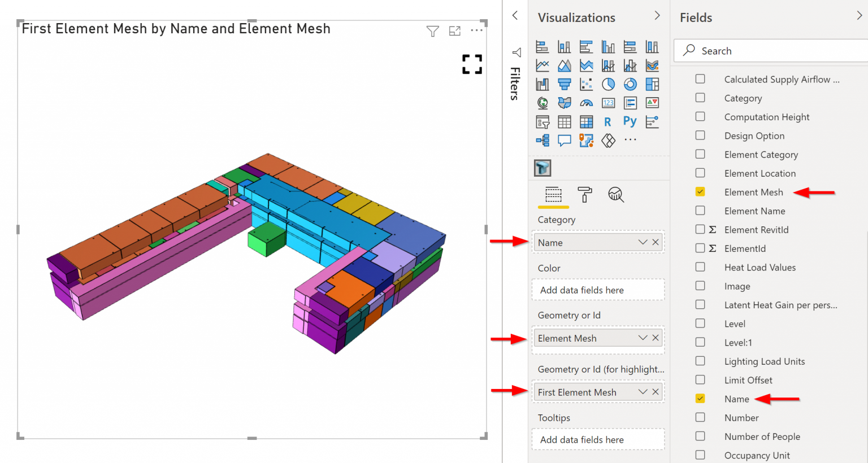Add a Python visual

click(x=630, y=121)
